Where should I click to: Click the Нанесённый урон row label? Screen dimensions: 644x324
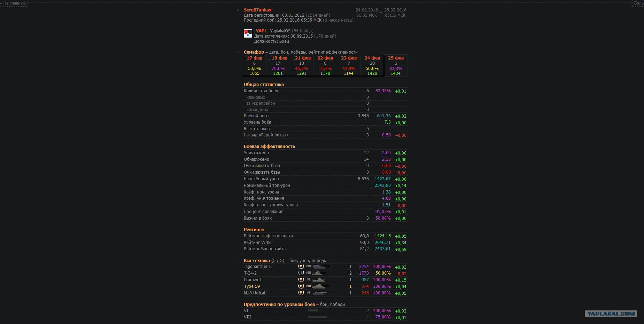pos(261,179)
